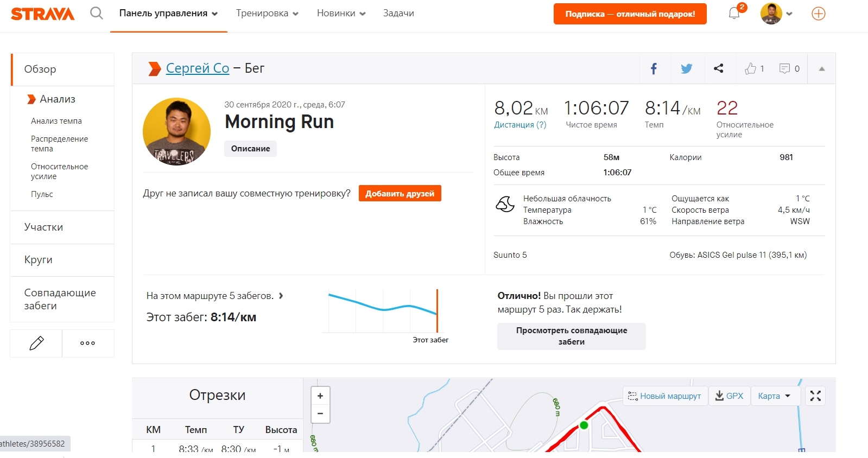The image size is (868, 458).
Task: Collapse activity header with up arrow
Action: 821,68
